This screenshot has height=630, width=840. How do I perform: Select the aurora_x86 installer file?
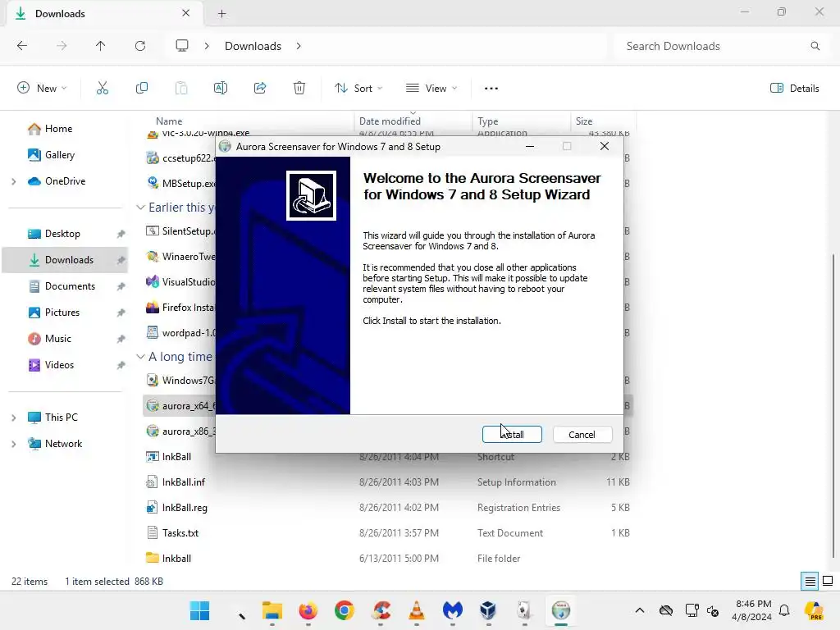[180, 431]
